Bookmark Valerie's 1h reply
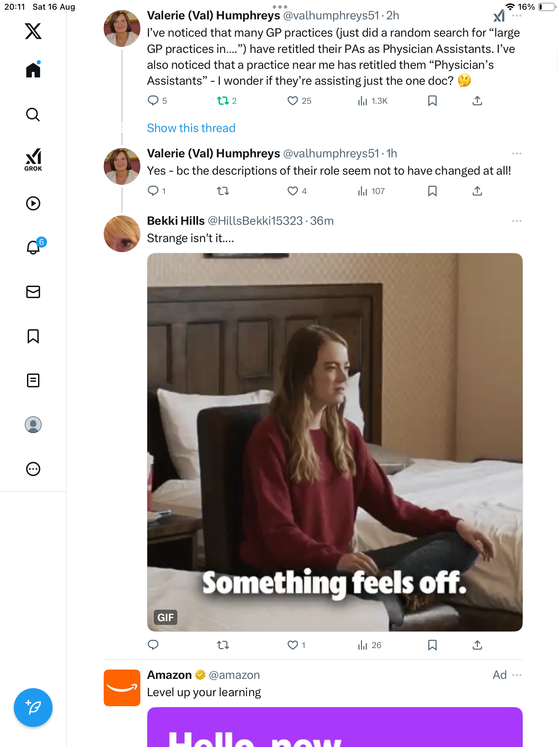 (432, 191)
